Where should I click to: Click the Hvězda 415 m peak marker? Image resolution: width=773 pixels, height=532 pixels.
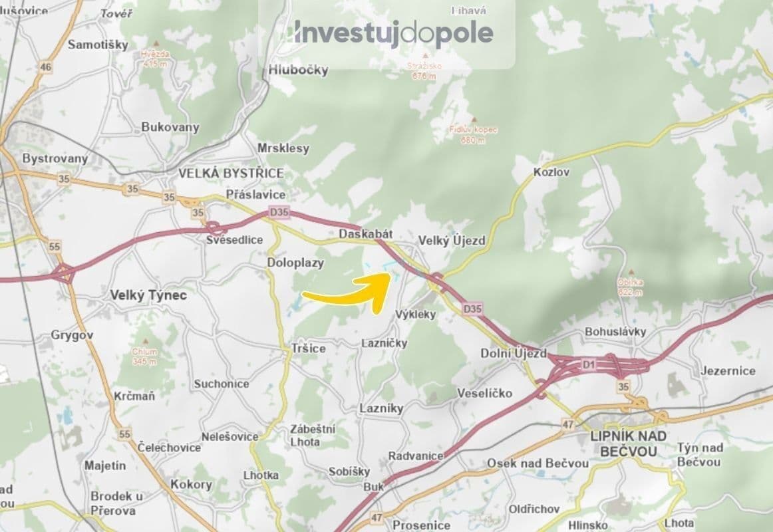point(154,57)
